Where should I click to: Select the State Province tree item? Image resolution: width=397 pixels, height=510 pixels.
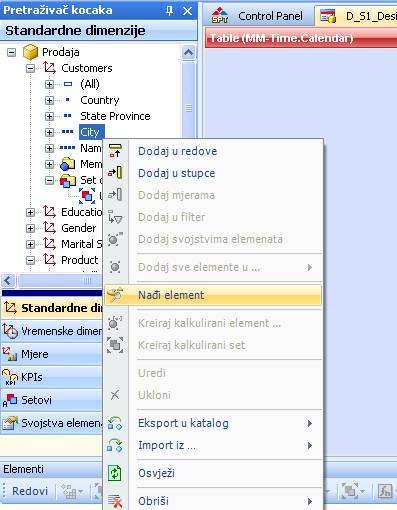point(115,116)
